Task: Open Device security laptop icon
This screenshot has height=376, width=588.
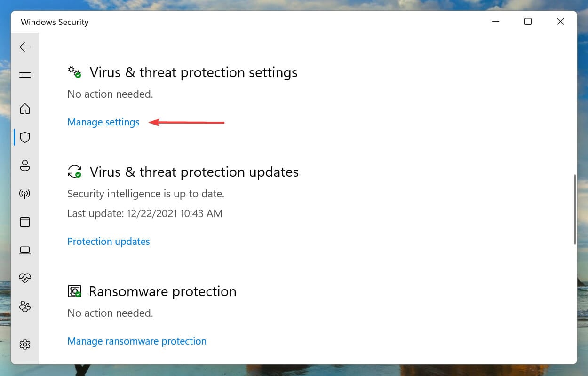Action: click(x=25, y=250)
